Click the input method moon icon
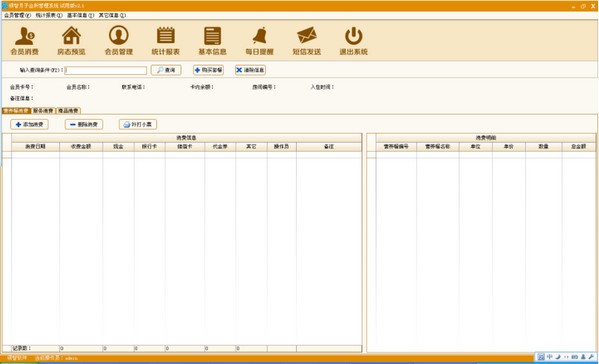Screen dimensions: 599x364 click(558, 357)
